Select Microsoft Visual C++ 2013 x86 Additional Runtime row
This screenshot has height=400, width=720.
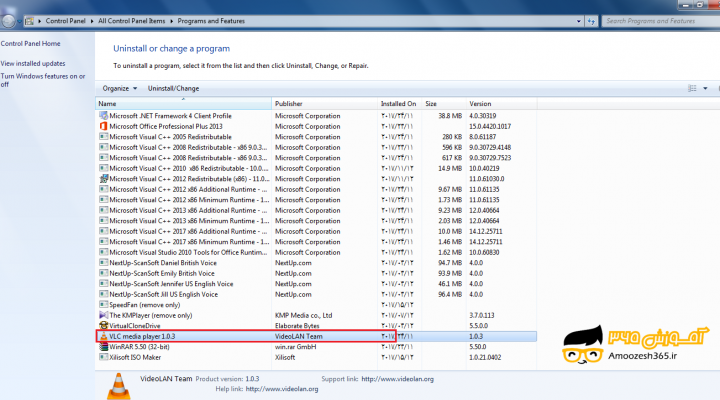point(316,210)
